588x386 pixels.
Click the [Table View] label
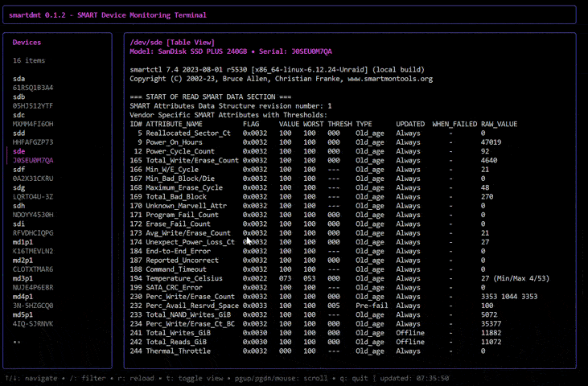(190, 42)
